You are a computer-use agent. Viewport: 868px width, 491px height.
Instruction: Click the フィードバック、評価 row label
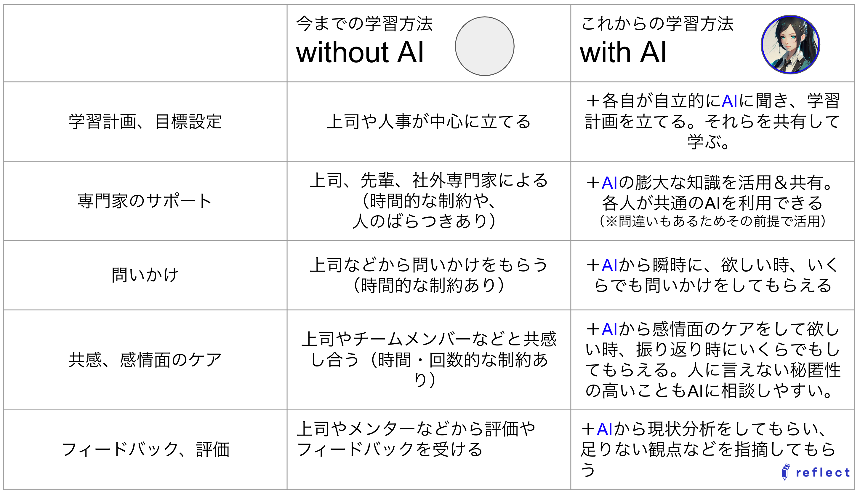[x=145, y=449]
